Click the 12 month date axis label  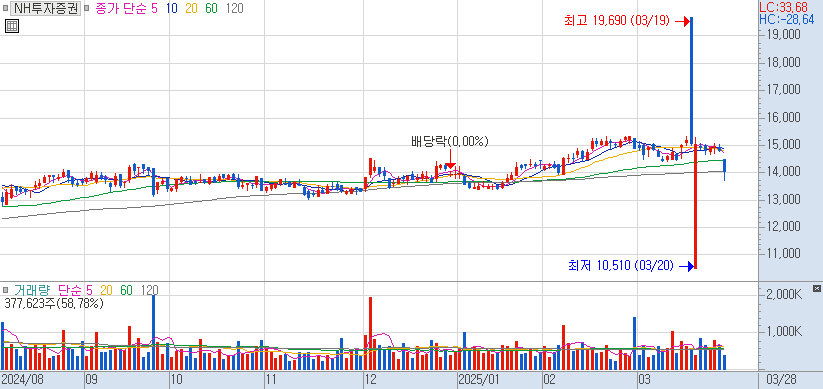click(371, 379)
